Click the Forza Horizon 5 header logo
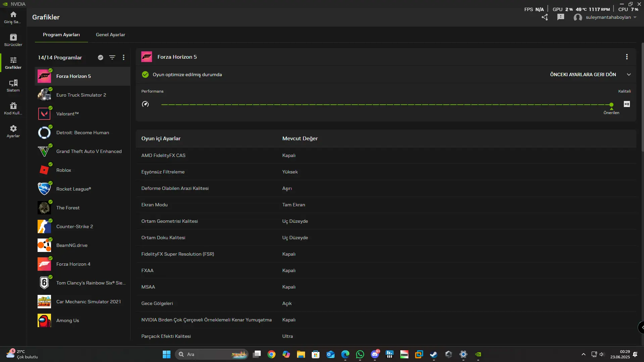 [x=147, y=57]
